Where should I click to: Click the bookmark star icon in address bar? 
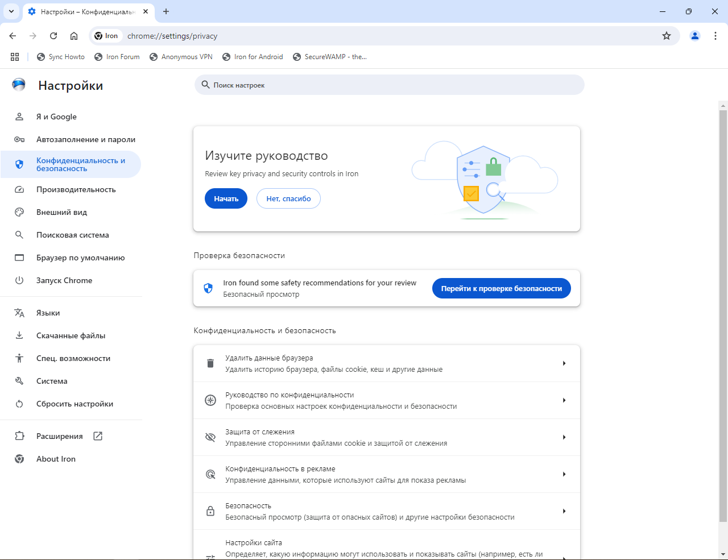click(x=667, y=36)
